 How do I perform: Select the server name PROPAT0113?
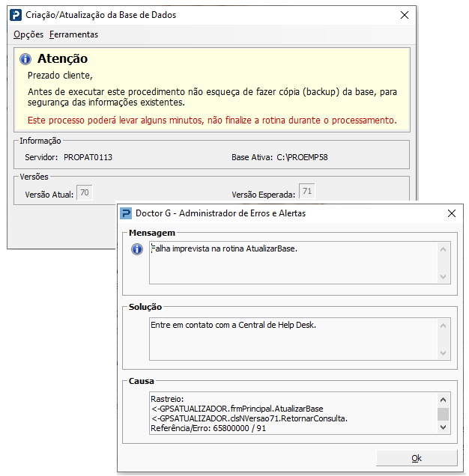[88, 157]
